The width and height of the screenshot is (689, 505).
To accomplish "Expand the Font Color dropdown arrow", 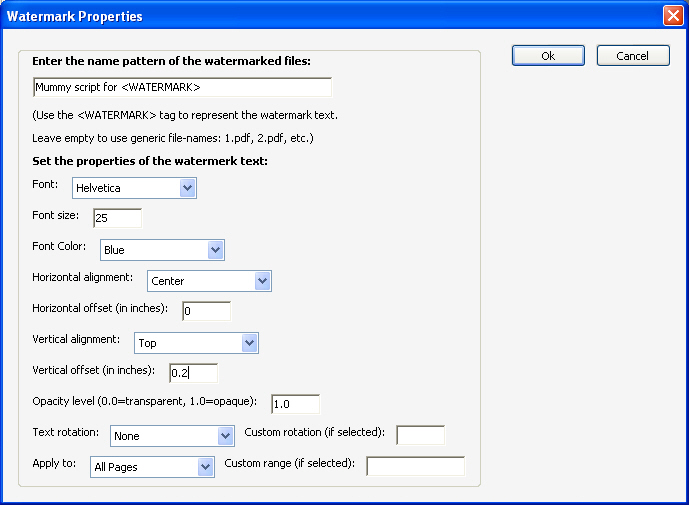I will tap(215, 250).
